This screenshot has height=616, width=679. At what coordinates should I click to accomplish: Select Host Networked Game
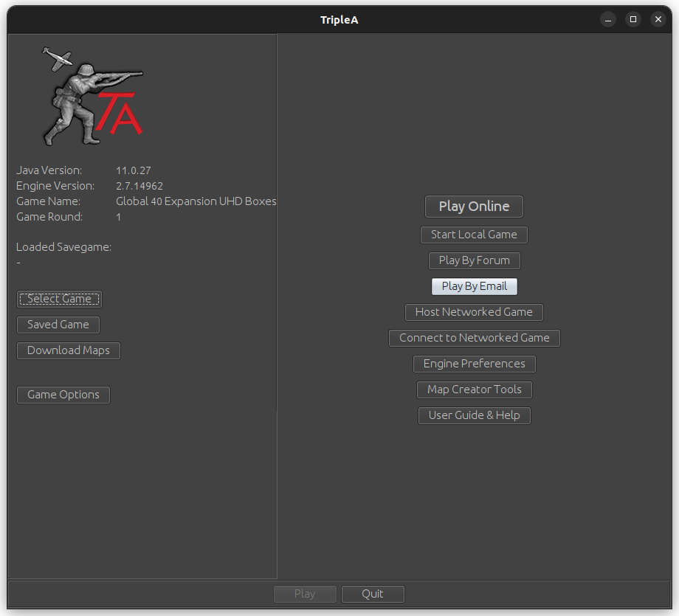click(x=474, y=312)
